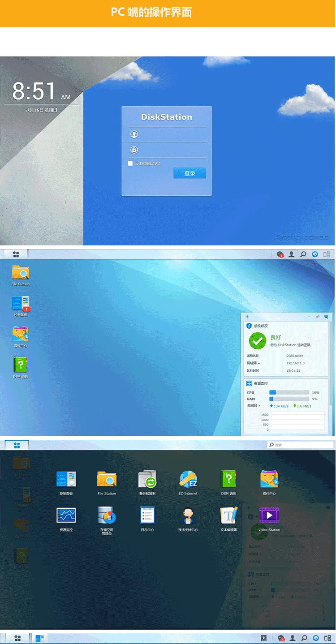Click the CPU usage bar showing 16%
The height and width of the screenshot is (644, 336).
[x=289, y=392]
